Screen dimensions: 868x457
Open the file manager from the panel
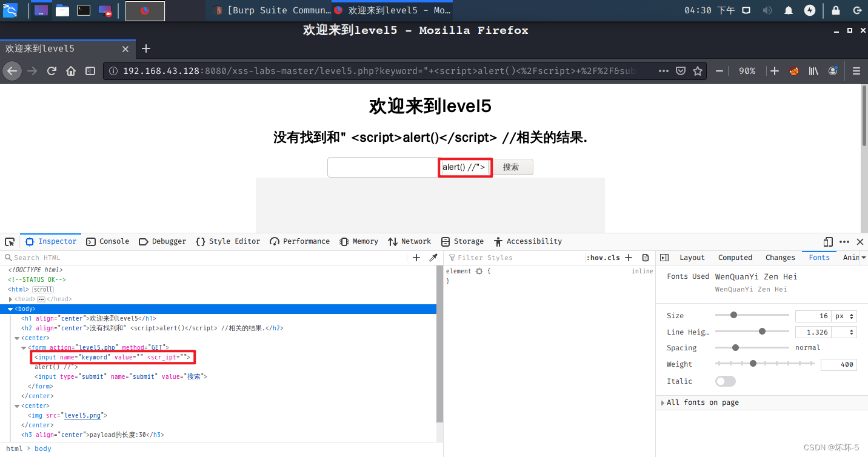click(x=62, y=10)
